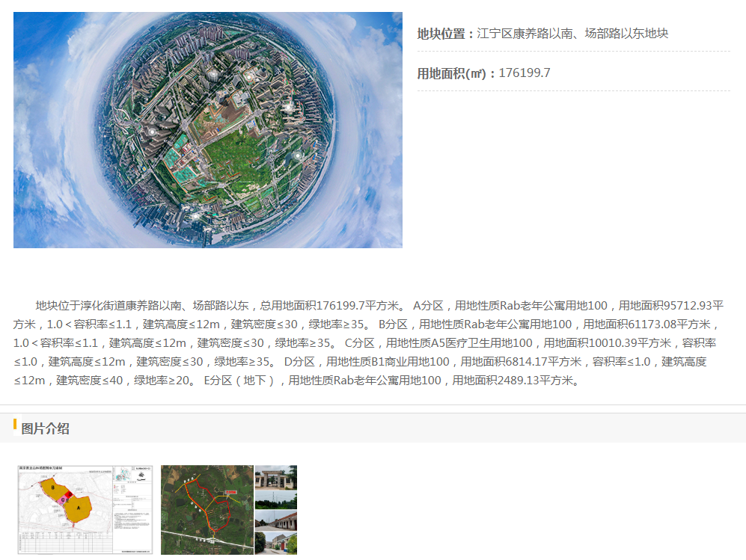Click the power tower photo thumbnail
Image resolution: width=746 pixels, height=560 pixels.
click(276, 499)
